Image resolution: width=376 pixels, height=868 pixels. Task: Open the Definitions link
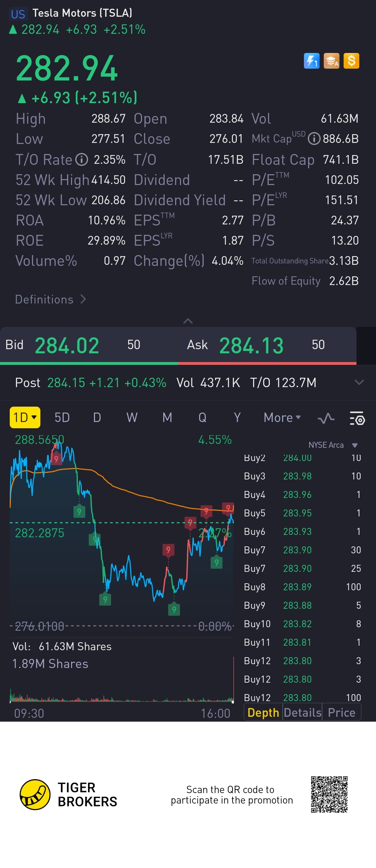point(50,299)
